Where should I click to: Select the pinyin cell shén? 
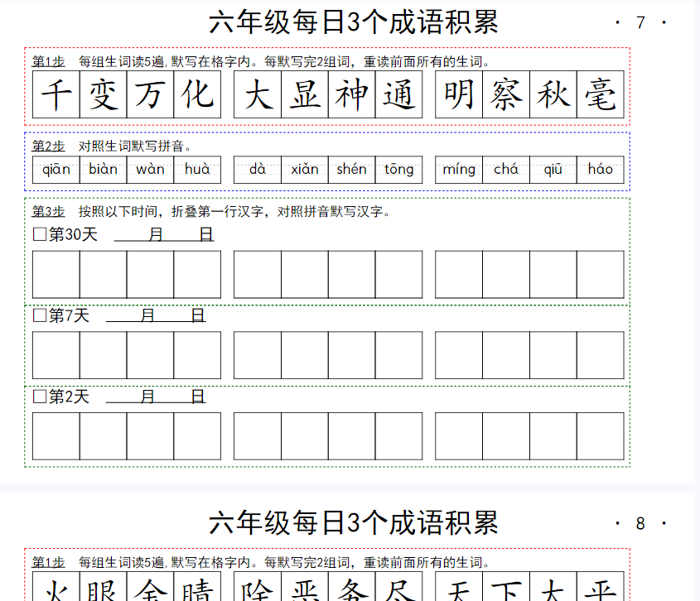coord(352,169)
